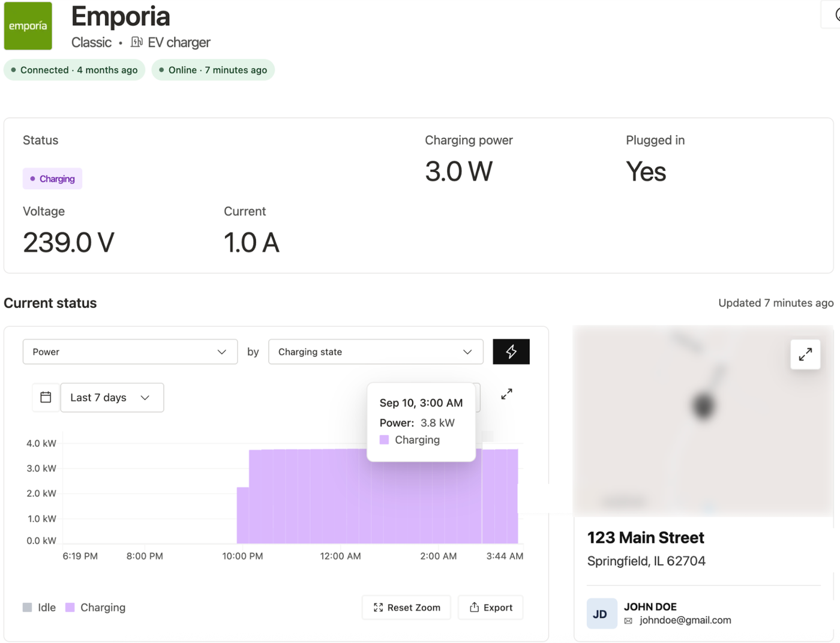This screenshot has width=840, height=643.
Task: Click the 239.0 V voltage value
Action: point(68,243)
